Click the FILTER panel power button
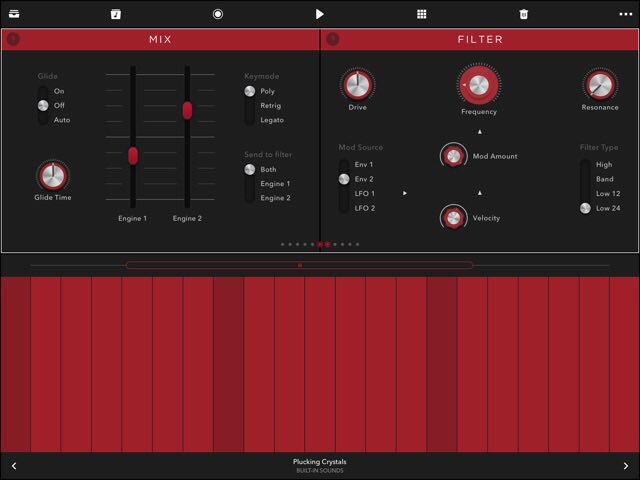Screen dimensions: 640x480 click(333, 39)
